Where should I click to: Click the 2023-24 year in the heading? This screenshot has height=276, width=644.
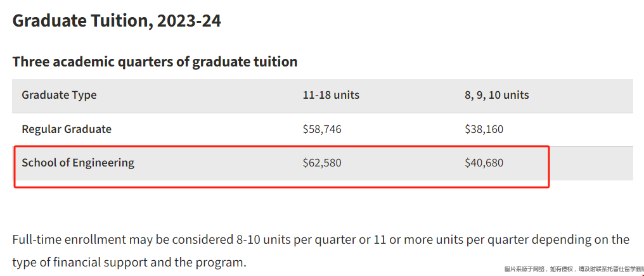tap(189, 20)
